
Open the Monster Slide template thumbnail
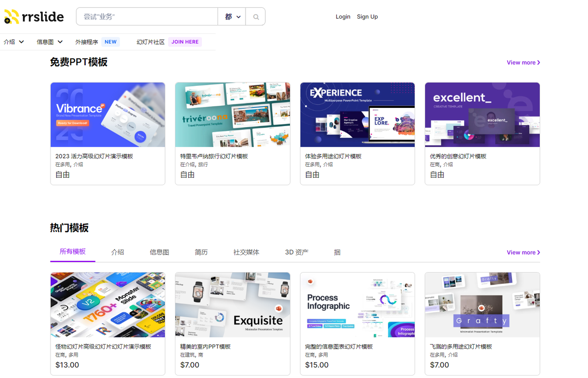click(108, 305)
